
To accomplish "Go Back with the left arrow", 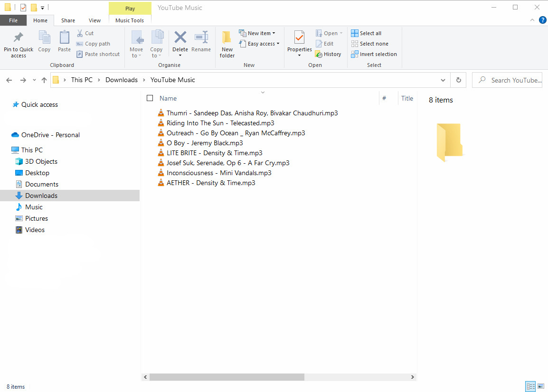I will [9, 80].
